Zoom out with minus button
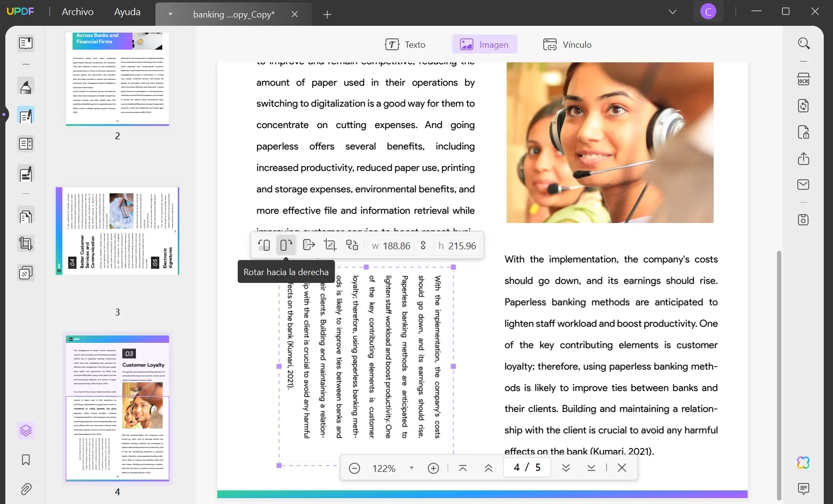 pyautogui.click(x=355, y=468)
